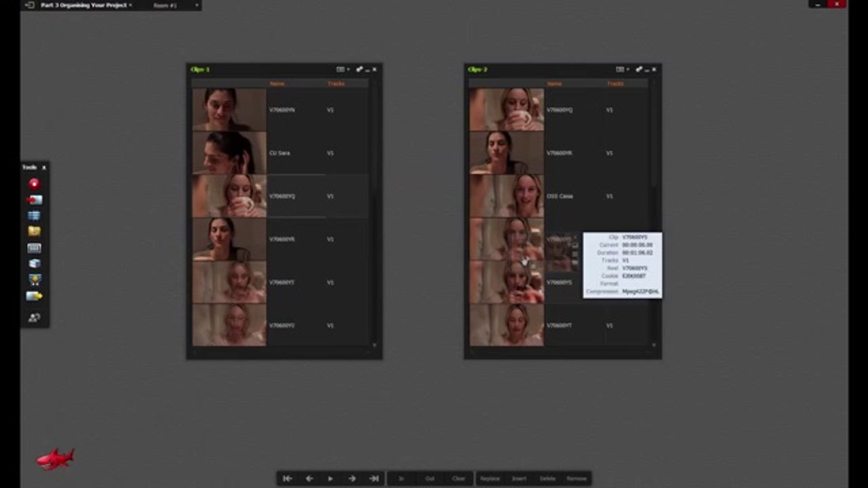The height and width of the screenshot is (488, 868).
Task: Click the OSS Casia clip name
Action: coord(559,197)
